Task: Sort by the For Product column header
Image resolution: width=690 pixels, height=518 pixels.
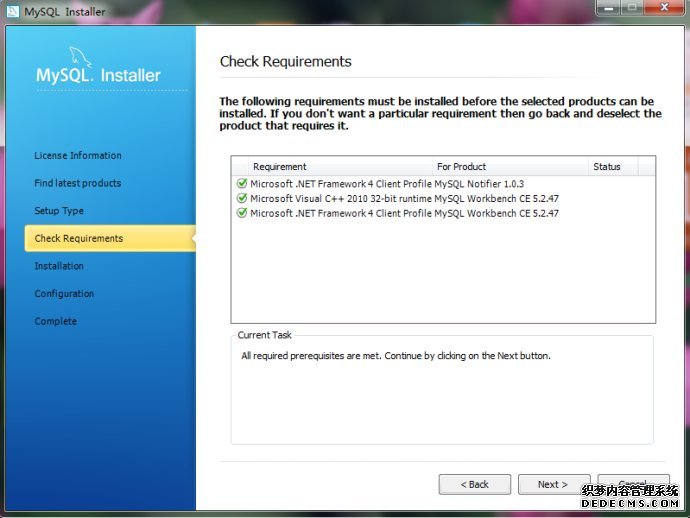Action: coord(462,167)
